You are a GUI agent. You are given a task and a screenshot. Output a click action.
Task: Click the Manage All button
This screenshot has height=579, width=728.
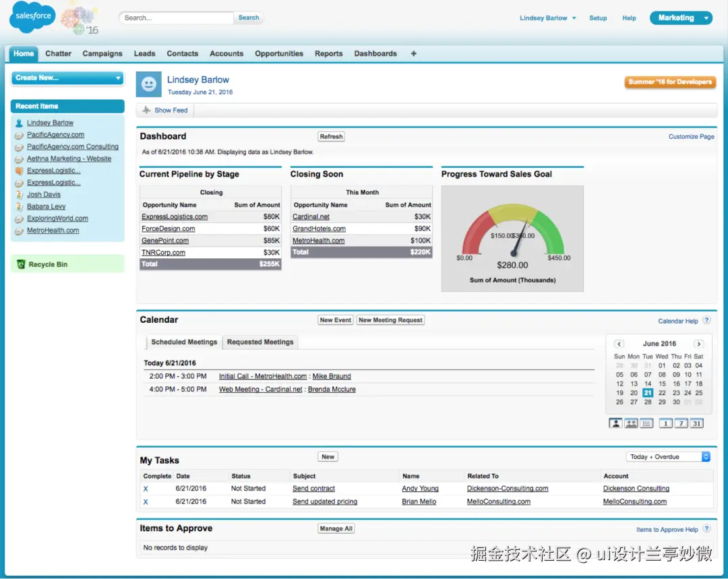point(336,528)
